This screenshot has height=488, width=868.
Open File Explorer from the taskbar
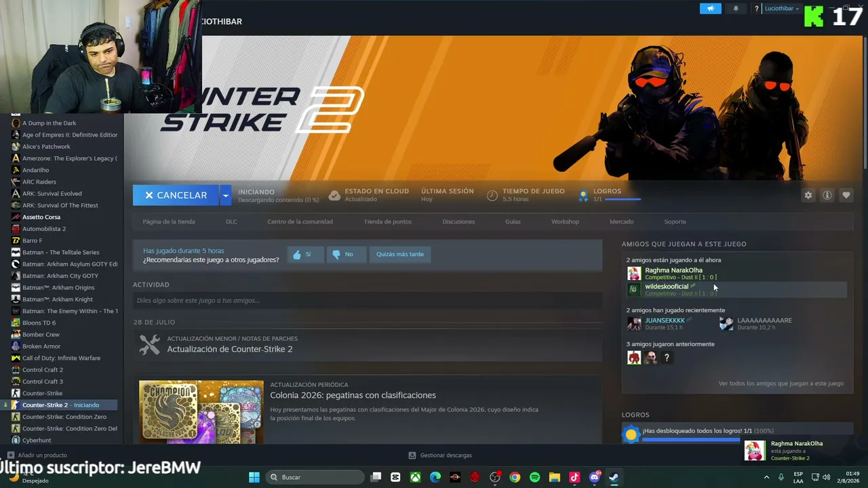[x=554, y=477]
